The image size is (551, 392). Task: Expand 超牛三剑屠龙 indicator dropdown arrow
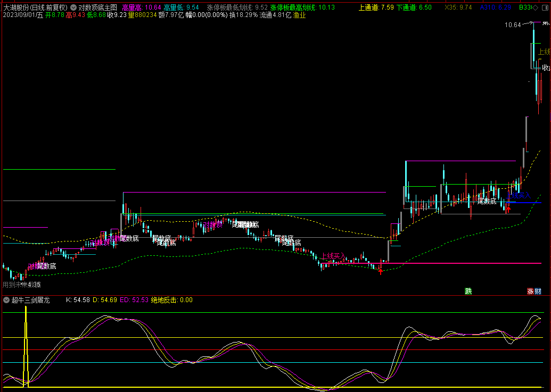click(x=6, y=300)
